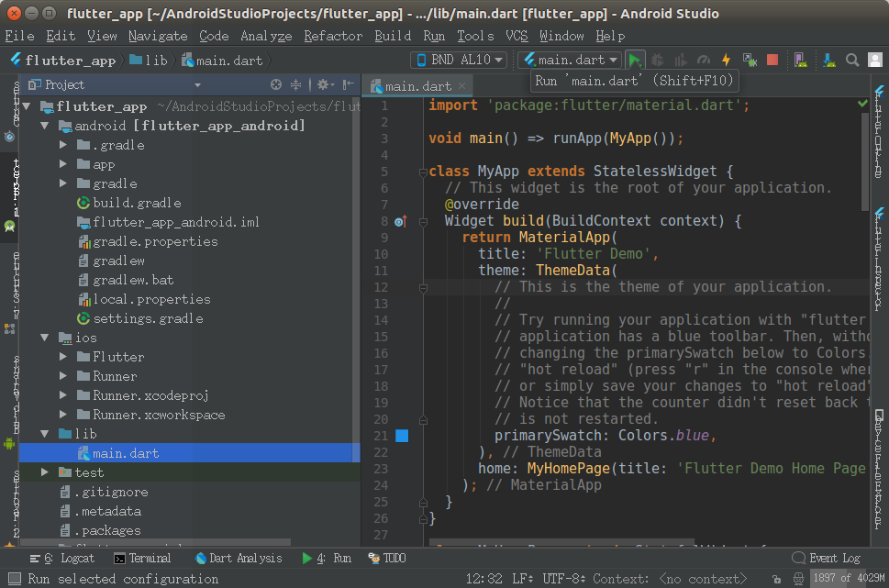Open the Terminal tool window

pos(148,558)
